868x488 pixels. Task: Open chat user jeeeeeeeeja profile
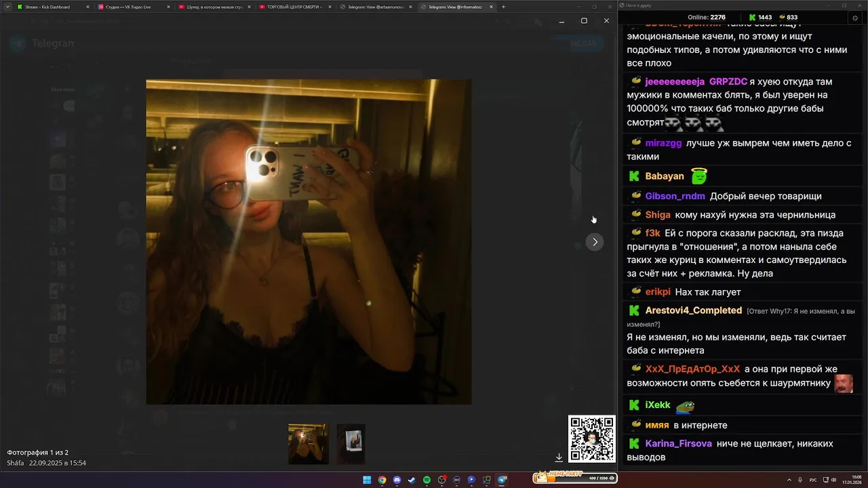pos(675,81)
